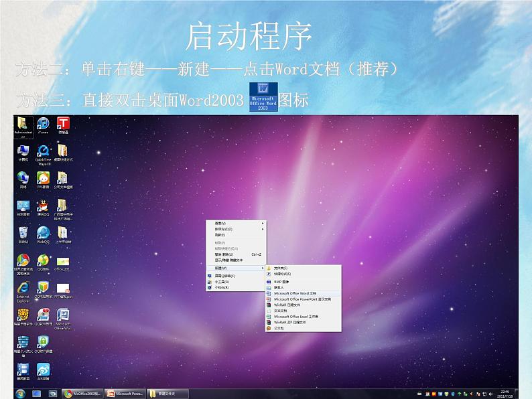Select Microsoft Office Word document entry

(x=304, y=293)
